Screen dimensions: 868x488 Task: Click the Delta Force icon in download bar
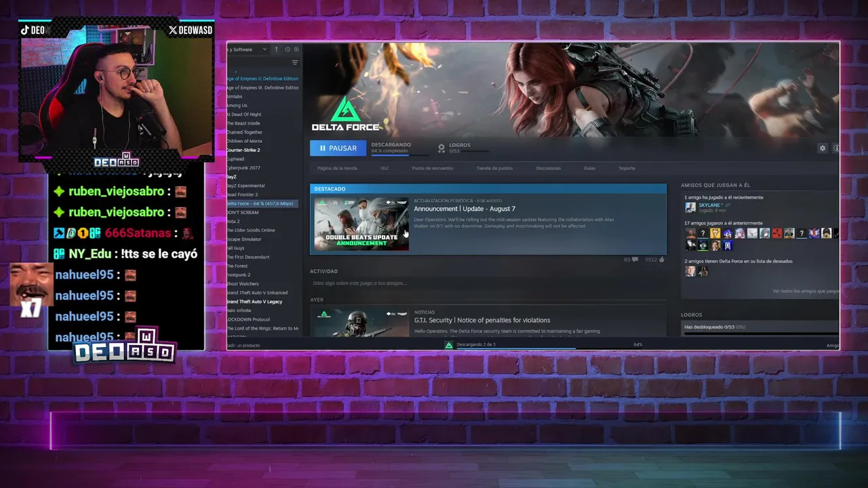pyautogui.click(x=448, y=345)
